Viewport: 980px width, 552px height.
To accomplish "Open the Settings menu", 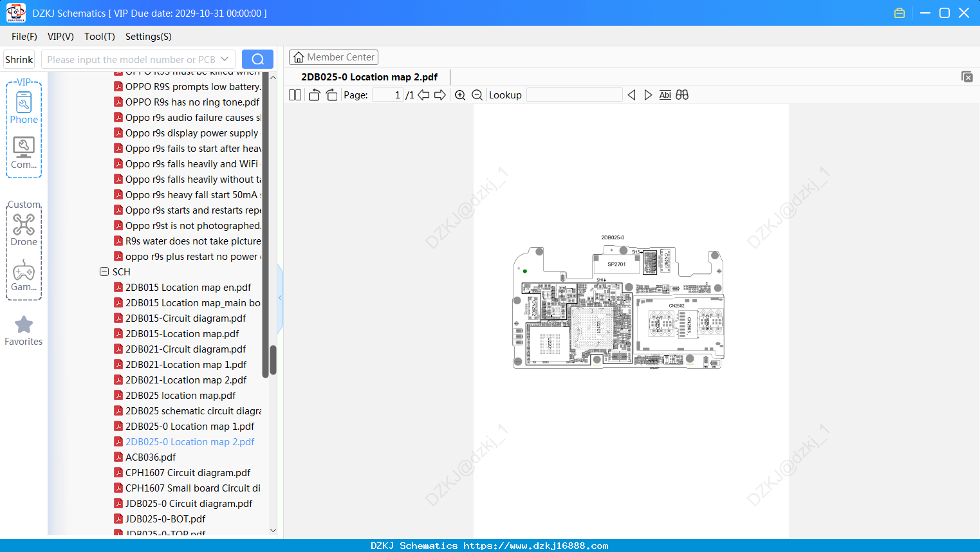I will coord(149,37).
